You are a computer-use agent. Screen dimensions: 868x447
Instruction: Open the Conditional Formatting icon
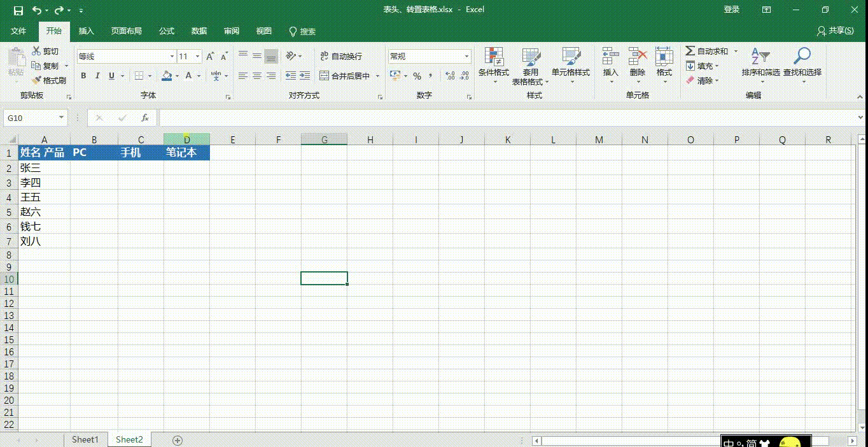click(494, 57)
